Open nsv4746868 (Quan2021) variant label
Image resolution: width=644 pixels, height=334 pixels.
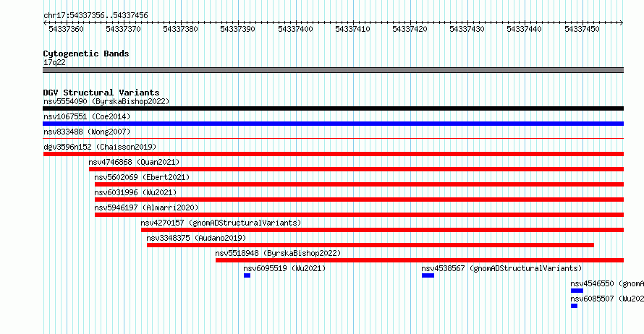pyautogui.click(x=135, y=162)
